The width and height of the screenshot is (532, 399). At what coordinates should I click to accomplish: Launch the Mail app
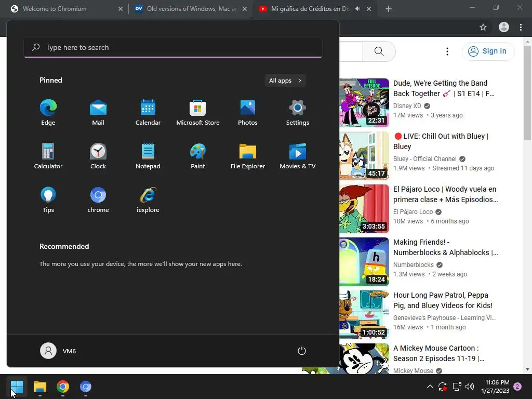click(98, 113)
